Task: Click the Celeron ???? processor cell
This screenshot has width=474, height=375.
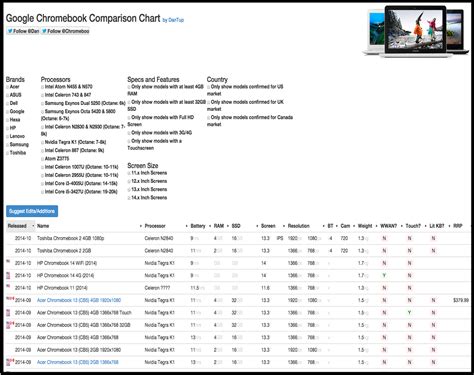Action: tap(158, 288)
